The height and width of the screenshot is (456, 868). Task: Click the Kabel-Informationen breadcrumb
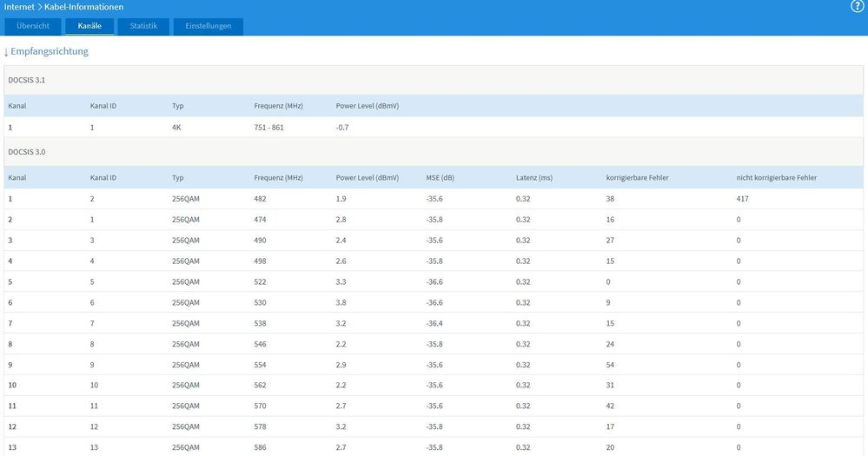83,7
